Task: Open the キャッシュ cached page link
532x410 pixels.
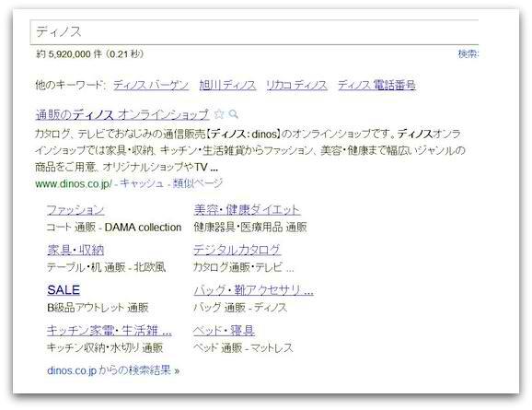Action: (x=142, y=183)
